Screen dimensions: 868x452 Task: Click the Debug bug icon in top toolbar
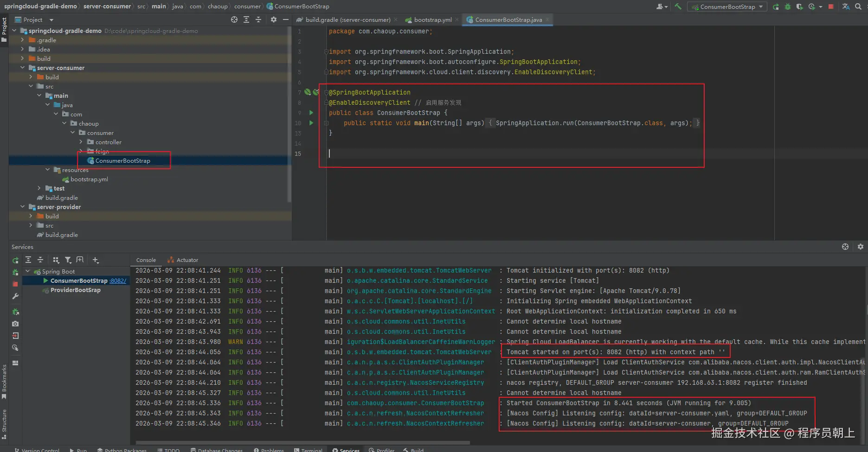(x=787, y=6)
